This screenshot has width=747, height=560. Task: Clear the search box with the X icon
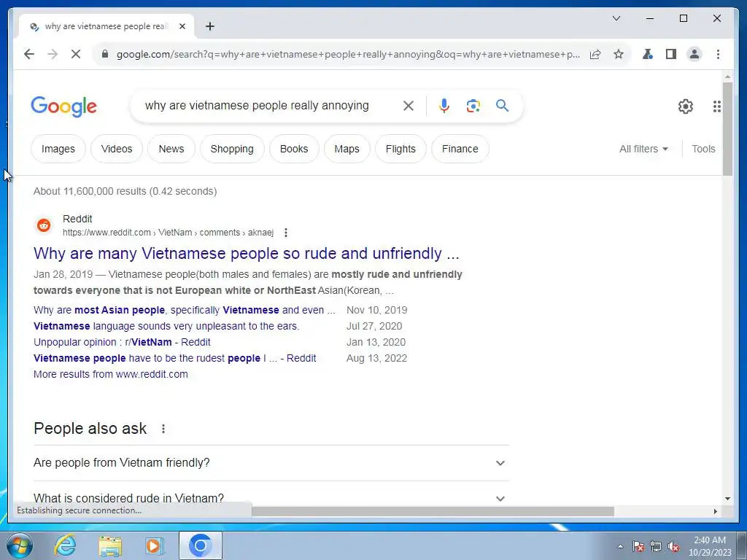(x=409, y=106)
